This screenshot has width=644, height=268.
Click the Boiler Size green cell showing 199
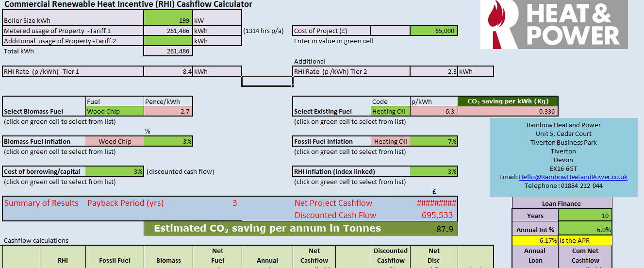[x=168, y=21]
